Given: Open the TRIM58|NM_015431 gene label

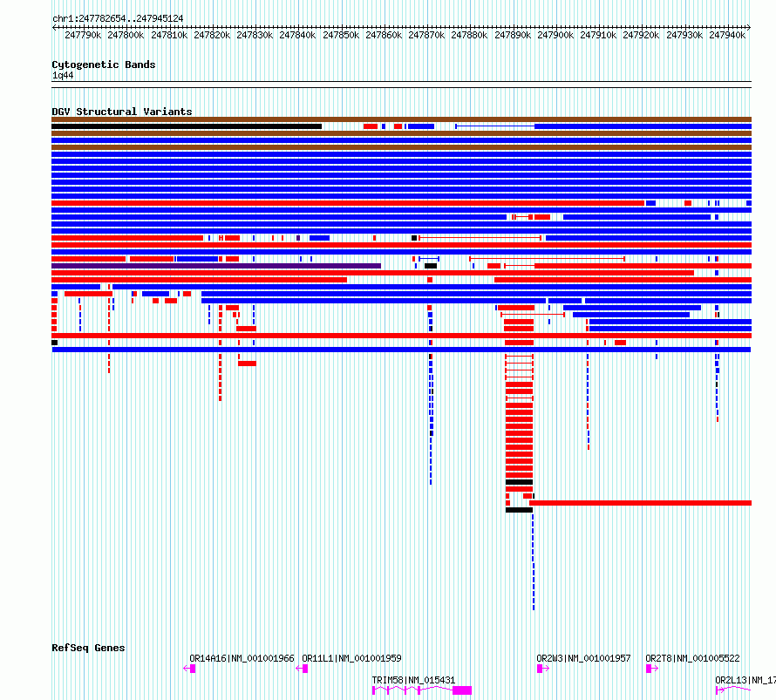Looking at the screenshot, I should pos(413,680).
